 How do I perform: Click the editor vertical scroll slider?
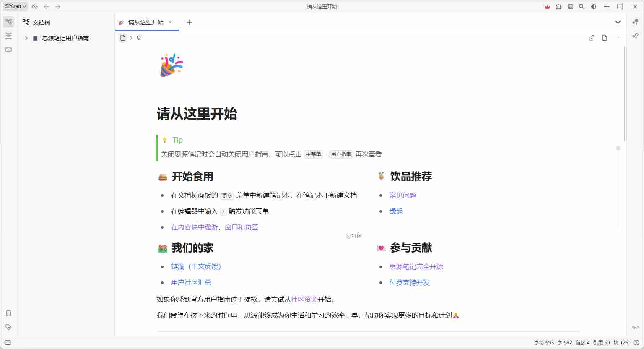click(x=618, y=148)
